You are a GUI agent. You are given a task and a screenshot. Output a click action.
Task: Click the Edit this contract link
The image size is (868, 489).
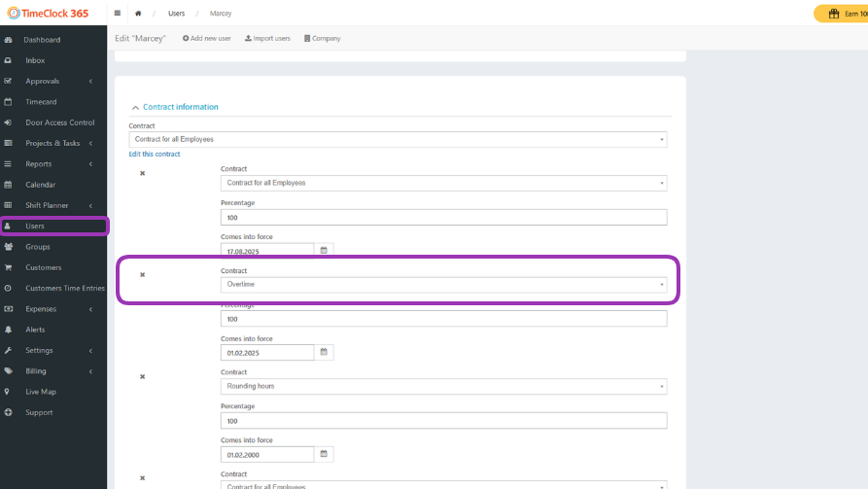pyautogui.click(x=155, y=155)
